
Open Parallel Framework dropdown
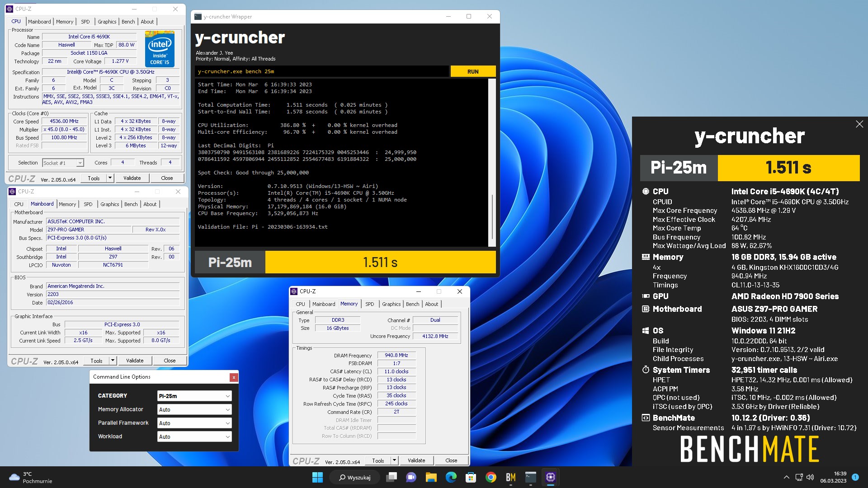tap(194, 423)
